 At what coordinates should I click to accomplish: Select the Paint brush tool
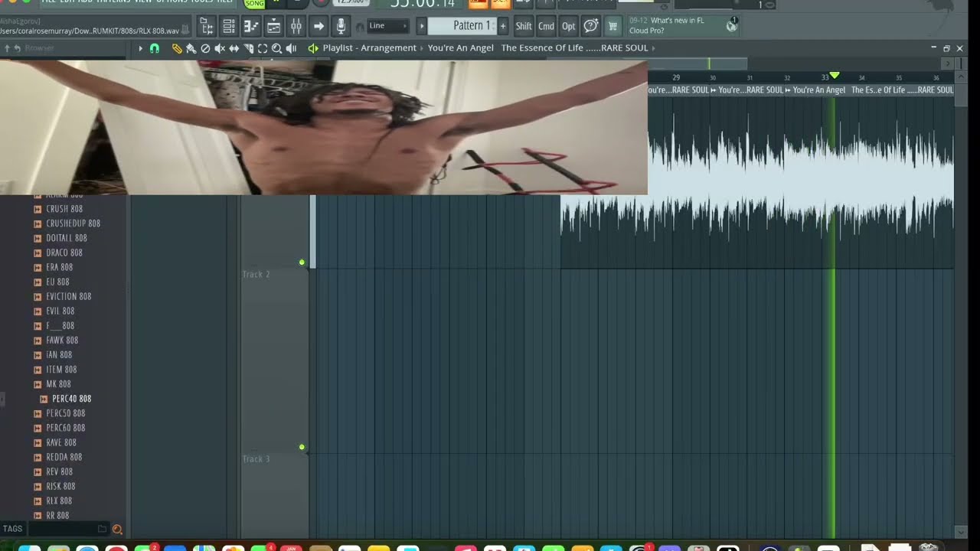(191, 48)
